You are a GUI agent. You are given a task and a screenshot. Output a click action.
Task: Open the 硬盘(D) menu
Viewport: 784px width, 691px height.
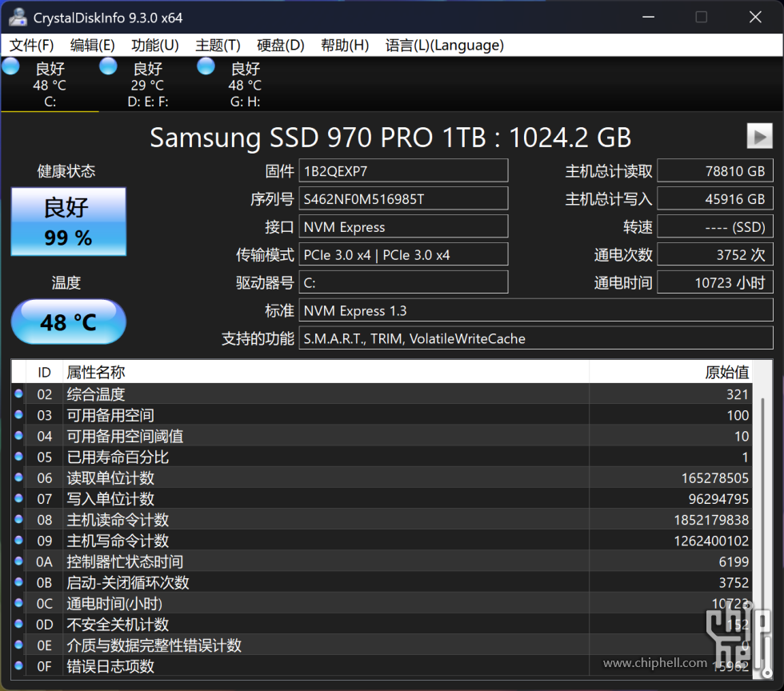[x=281, y=46]
